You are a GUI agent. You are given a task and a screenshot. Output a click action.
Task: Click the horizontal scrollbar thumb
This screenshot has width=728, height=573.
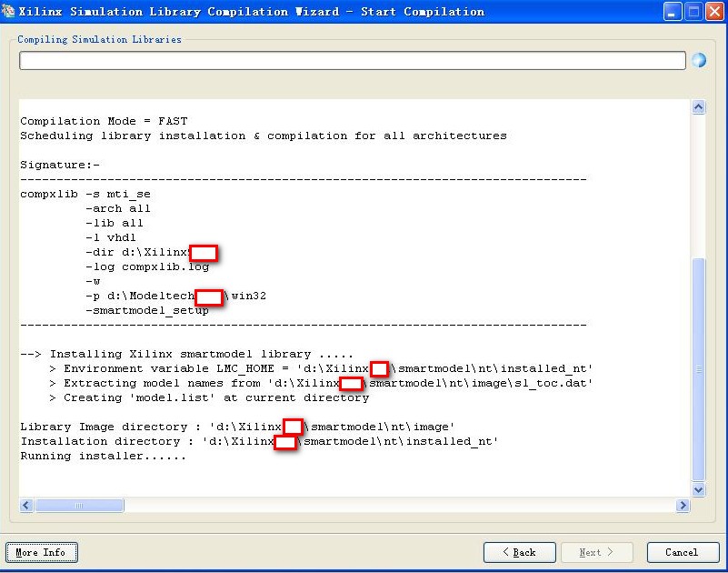(79, 505)
